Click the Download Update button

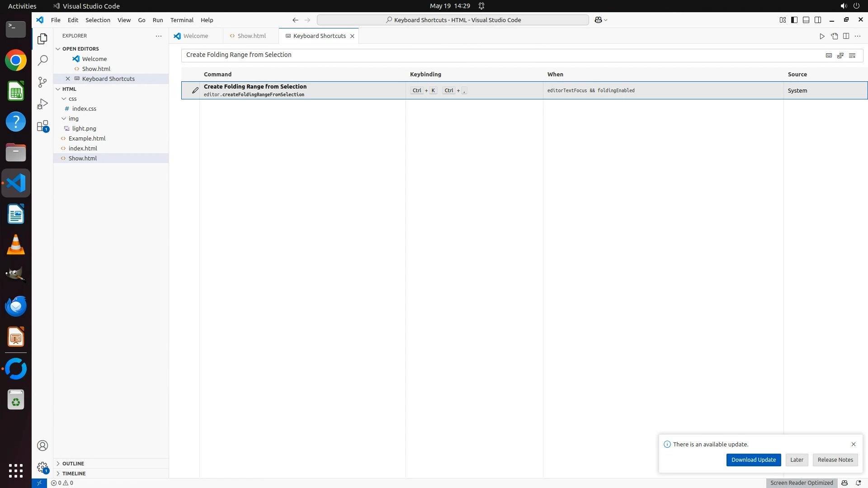pos(753,460)
